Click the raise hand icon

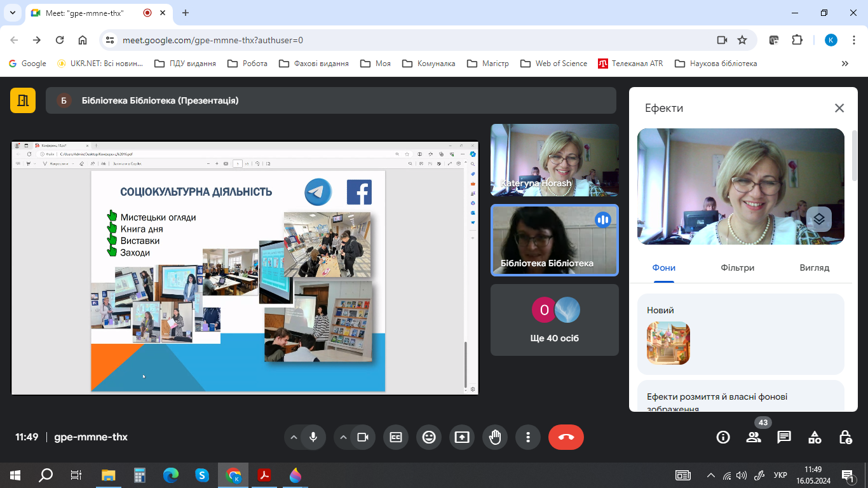click(x=495, y=437)
